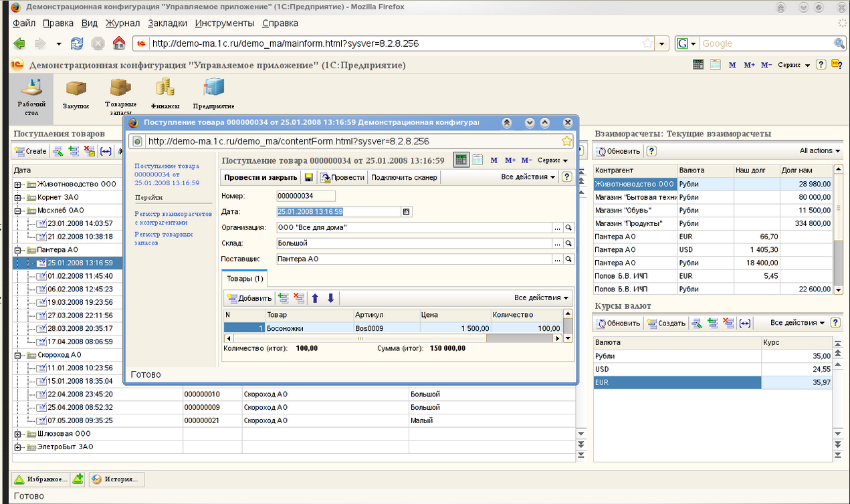
Task: Open the Товарные запасы section
Action: click(x=120, y=96)
